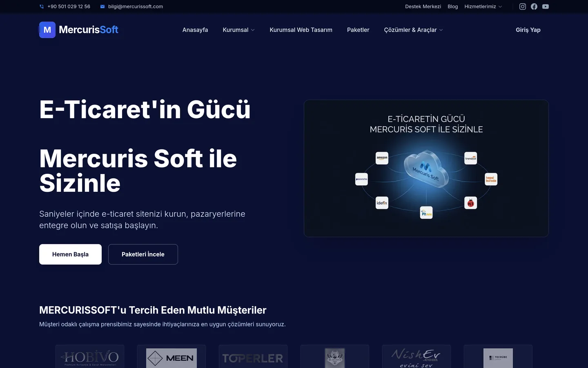Viewport: 588px width, 368px height.
Task: Click the Amazon marketplace icon
Action: click(382, 158)
